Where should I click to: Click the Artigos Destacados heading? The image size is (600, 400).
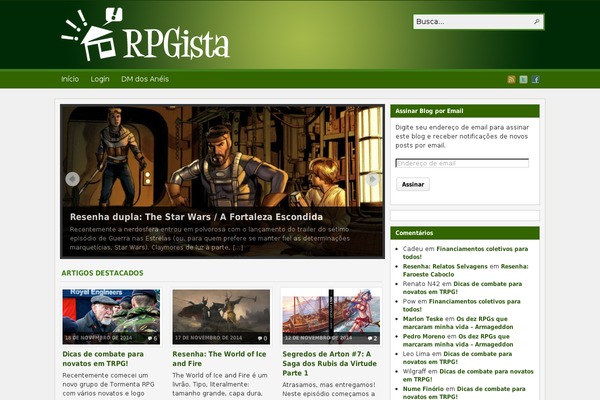(x=102, y=273)
